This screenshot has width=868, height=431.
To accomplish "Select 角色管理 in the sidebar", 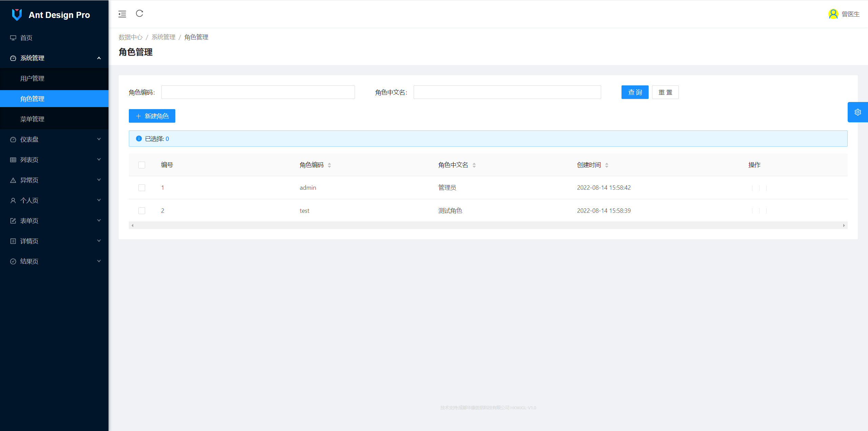I will 54,99.
